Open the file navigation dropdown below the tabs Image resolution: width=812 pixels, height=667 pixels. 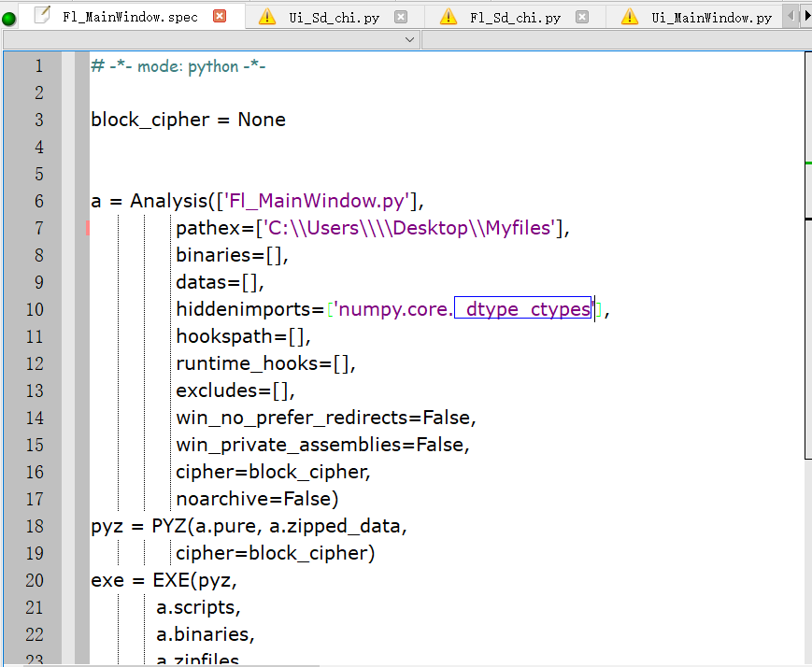click(408, 38)
